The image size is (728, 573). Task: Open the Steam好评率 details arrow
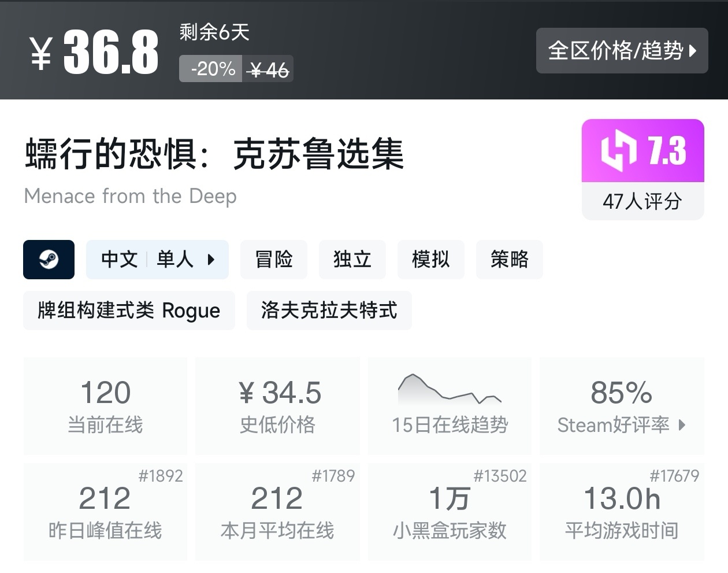tap(682, 425)
